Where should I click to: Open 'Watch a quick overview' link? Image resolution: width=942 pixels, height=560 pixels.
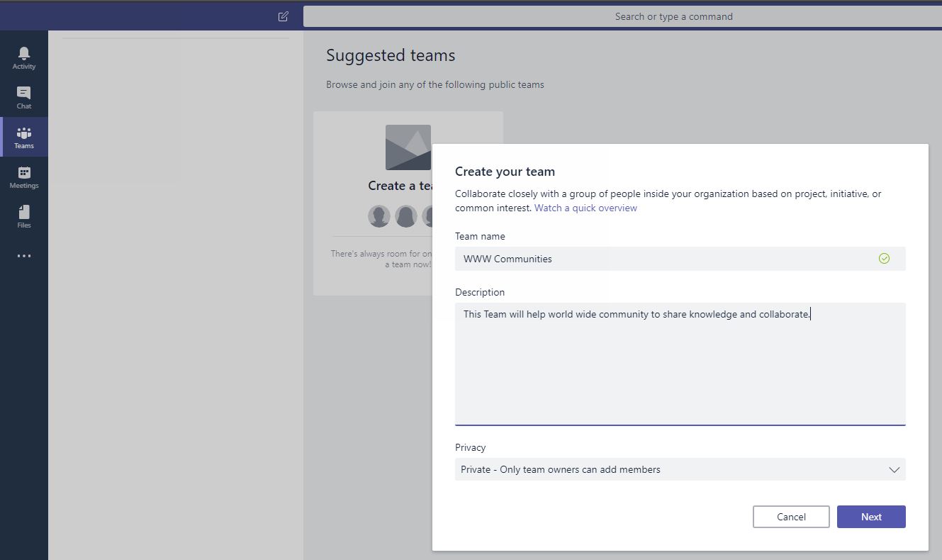pyautogui.click(x=585, y=208)
